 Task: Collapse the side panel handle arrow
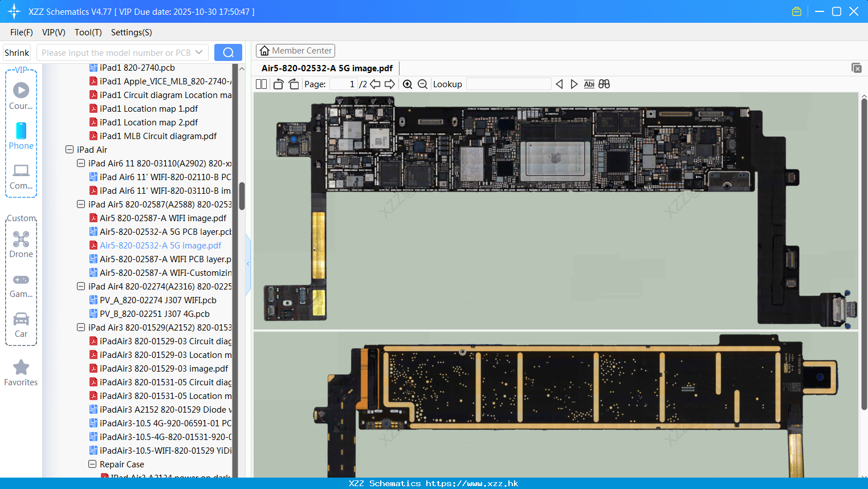click(248, 264)
